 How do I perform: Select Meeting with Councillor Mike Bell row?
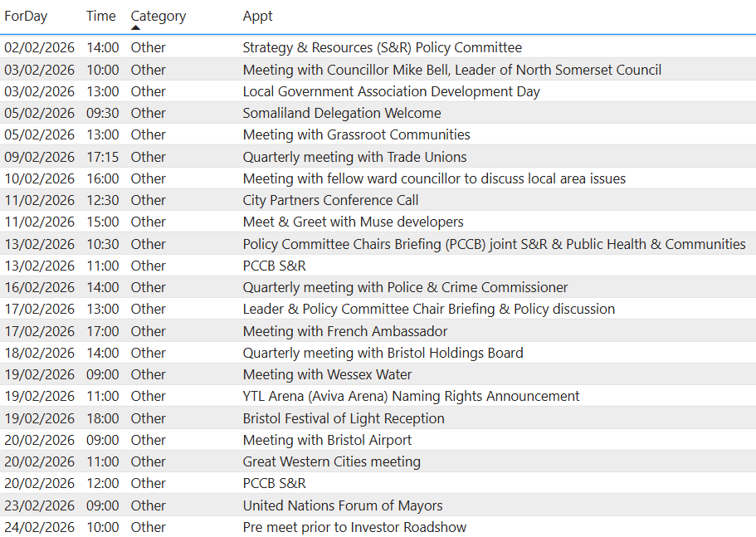[x=451, y=70]
